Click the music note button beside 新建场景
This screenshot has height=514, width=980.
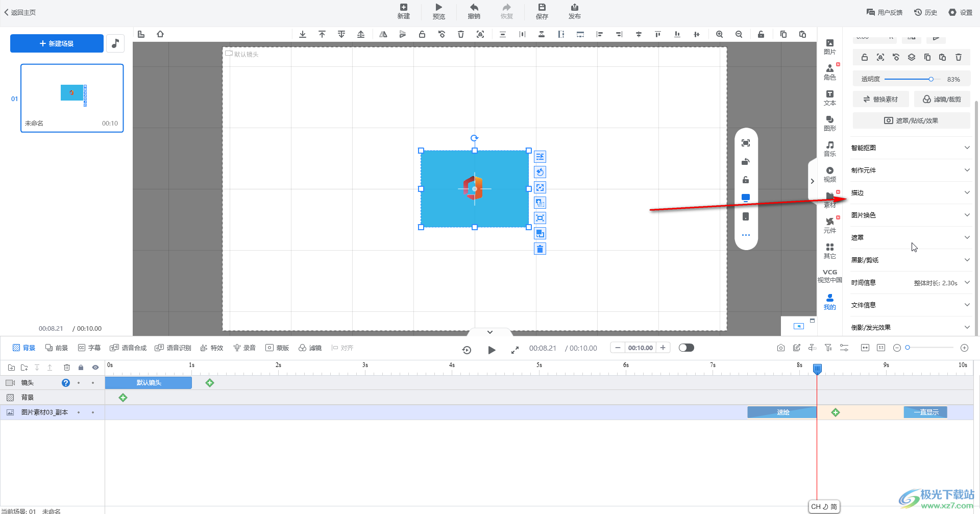(115, 43)
